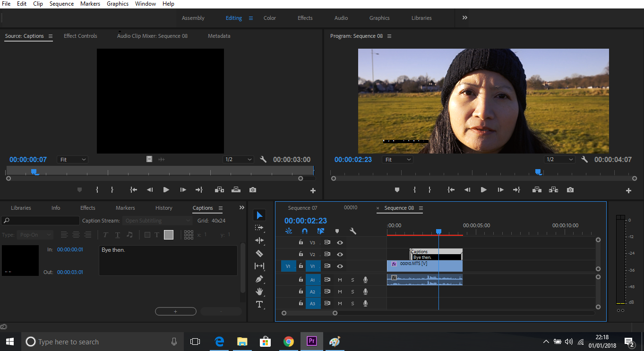Open the Sequence menu
The height and width of the screenshot is (351, 644).
tap(61, 4)
